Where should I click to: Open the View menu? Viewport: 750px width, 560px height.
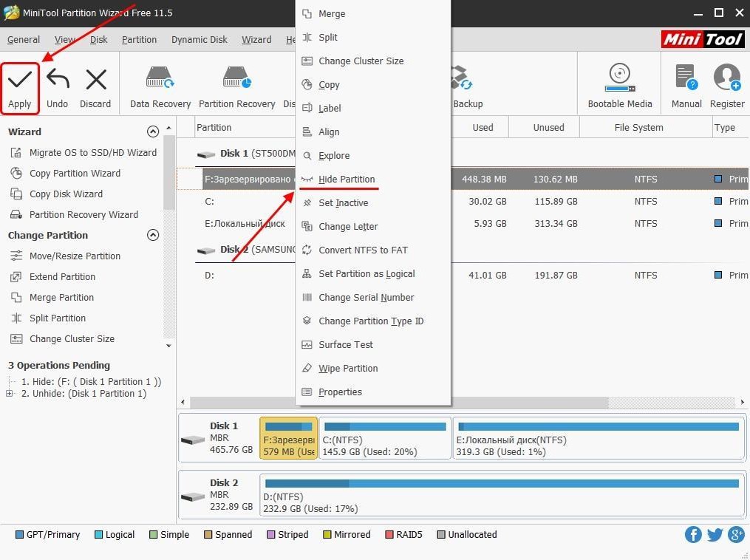pos(64,40)
